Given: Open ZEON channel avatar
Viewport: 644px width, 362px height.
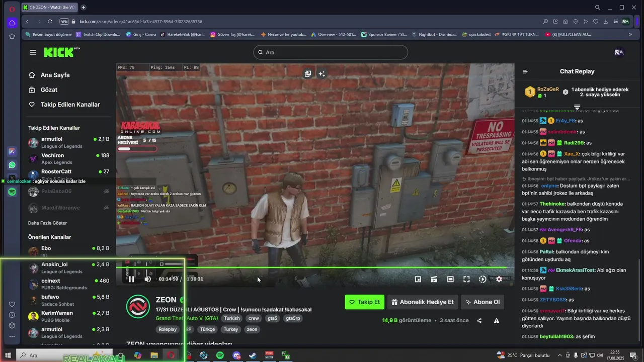Looking at the screenshot, I should pos(138,307).
